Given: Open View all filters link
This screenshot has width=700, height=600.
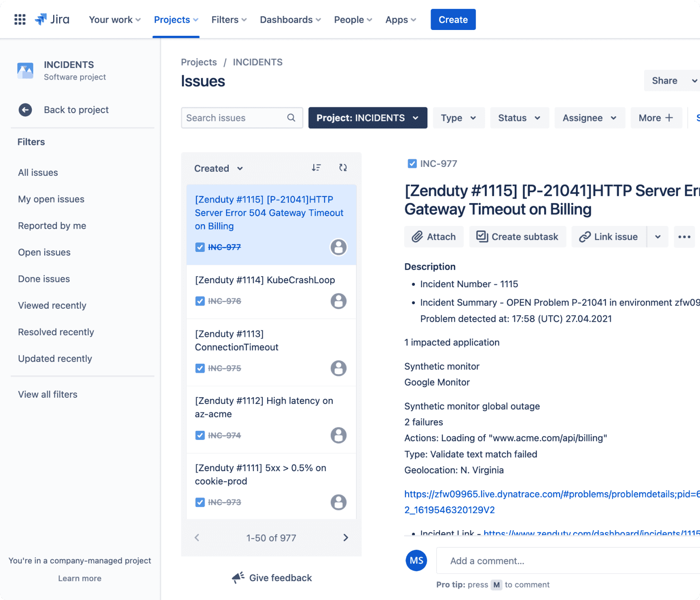Looking at the screenshot, I should tap(47, 394).
